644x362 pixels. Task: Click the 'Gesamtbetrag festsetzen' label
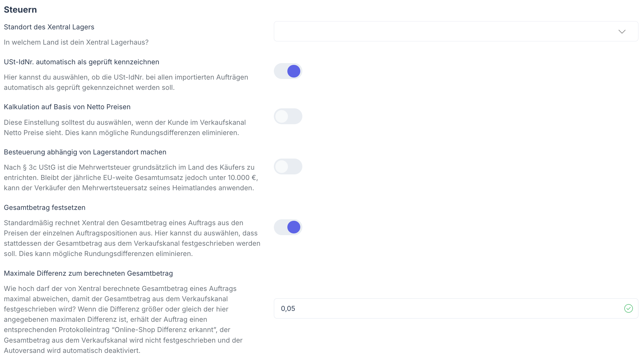(x=44, y=208)
